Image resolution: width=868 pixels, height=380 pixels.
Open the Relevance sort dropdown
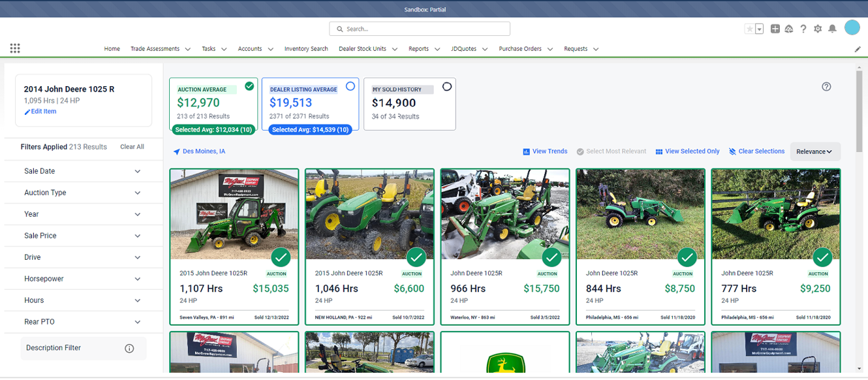tap(815, 151)
